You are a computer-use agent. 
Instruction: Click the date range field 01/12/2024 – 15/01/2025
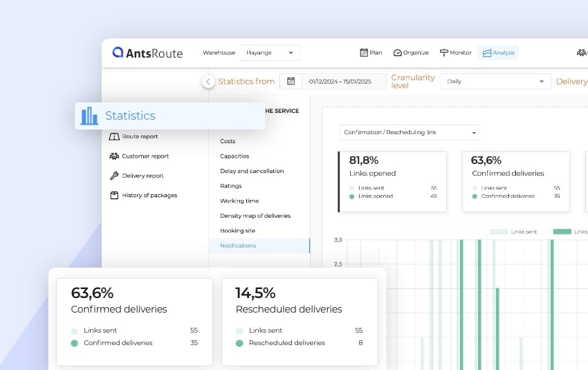click(x=340, y=82)
